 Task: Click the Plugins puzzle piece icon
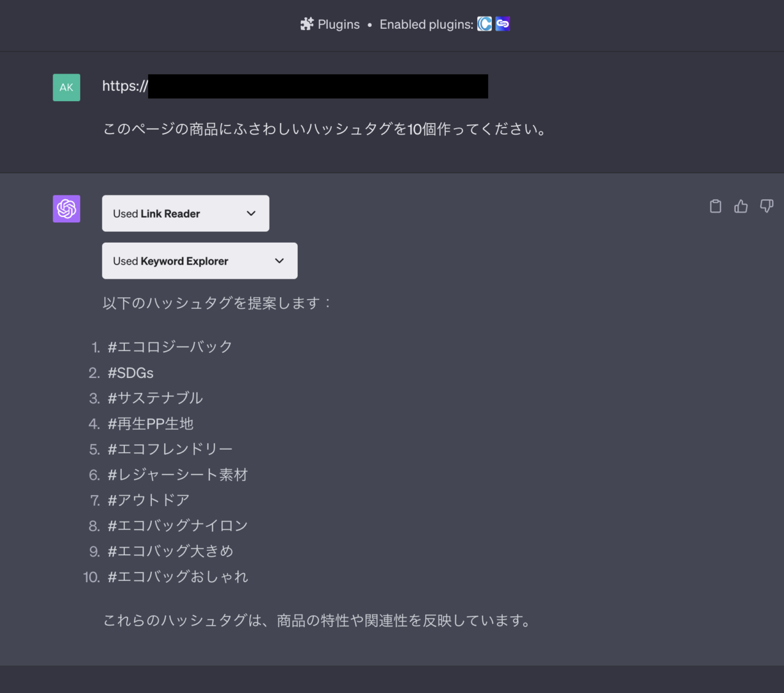pos(307,24)
